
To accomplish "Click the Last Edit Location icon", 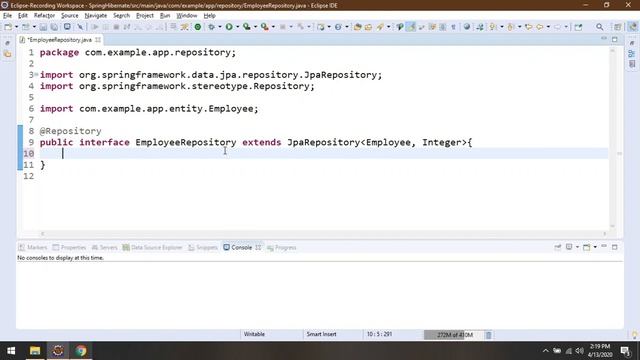I will (529, 27).
